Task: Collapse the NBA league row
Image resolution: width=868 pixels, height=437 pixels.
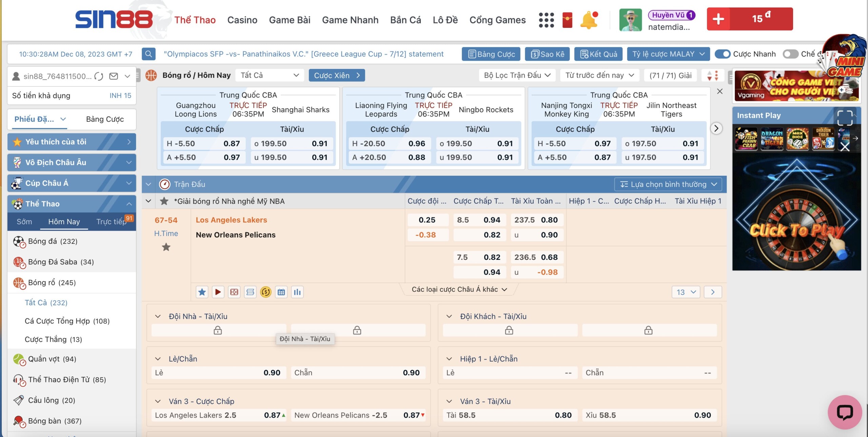Action: [148, 201]
